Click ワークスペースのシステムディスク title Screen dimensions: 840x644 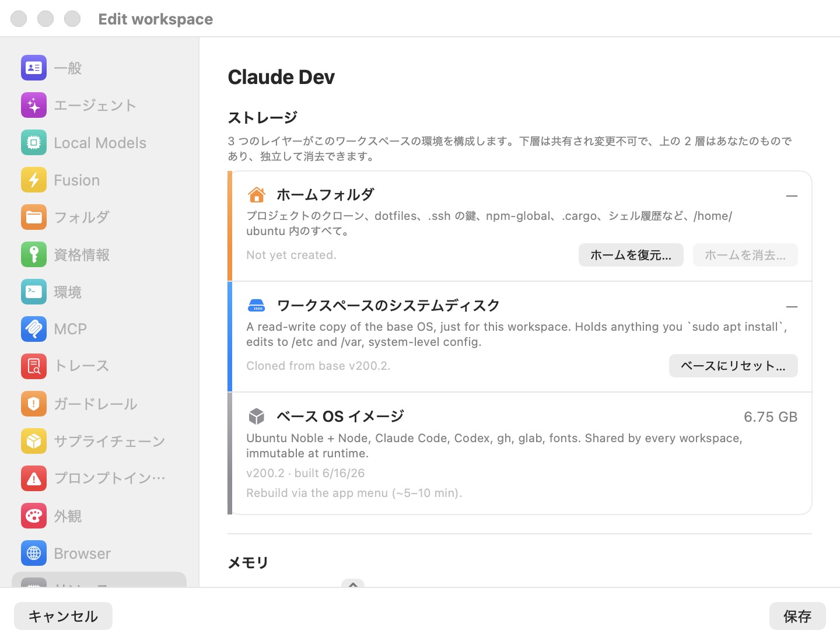coord(388,305)
